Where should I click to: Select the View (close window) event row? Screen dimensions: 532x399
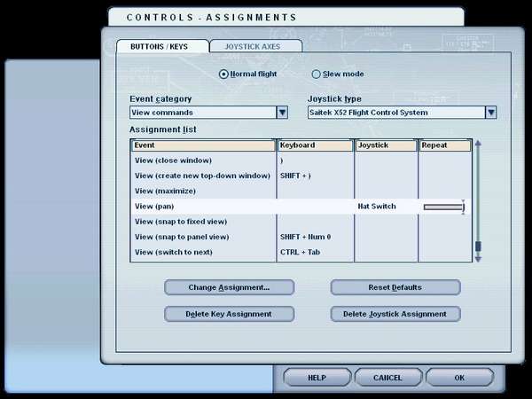(x=173, y=160)
